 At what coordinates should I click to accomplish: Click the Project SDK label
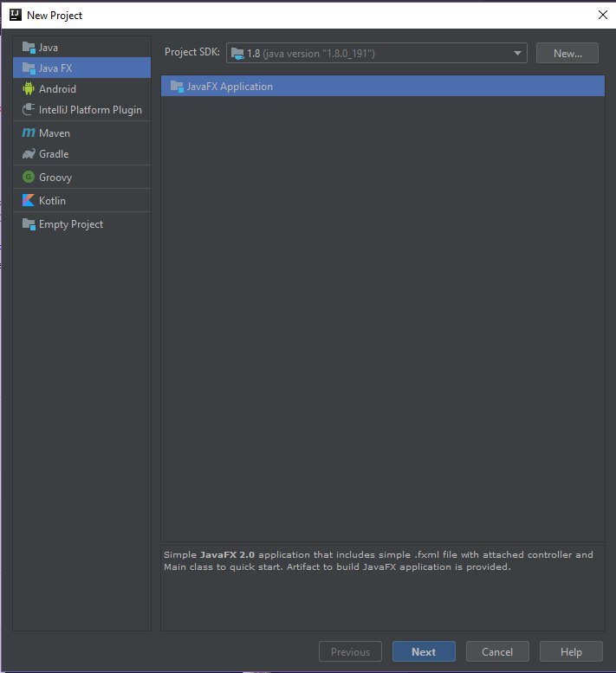coord(191,52)
